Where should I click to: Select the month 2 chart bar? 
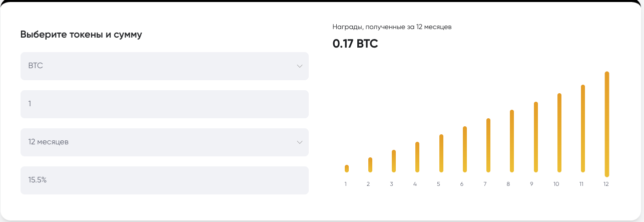tap(370, 165)
